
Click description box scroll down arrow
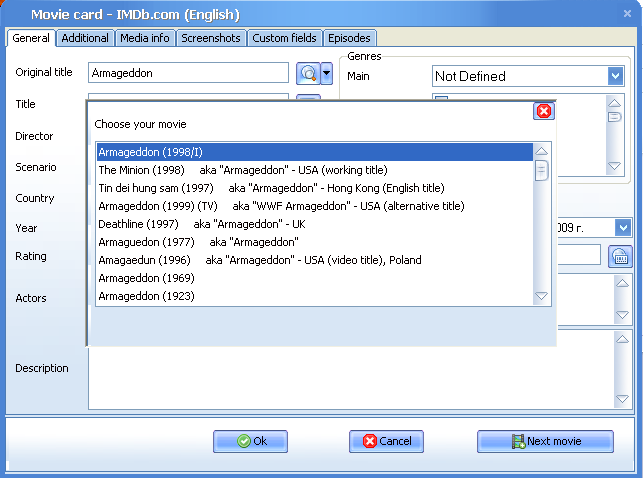pos(622,399)
